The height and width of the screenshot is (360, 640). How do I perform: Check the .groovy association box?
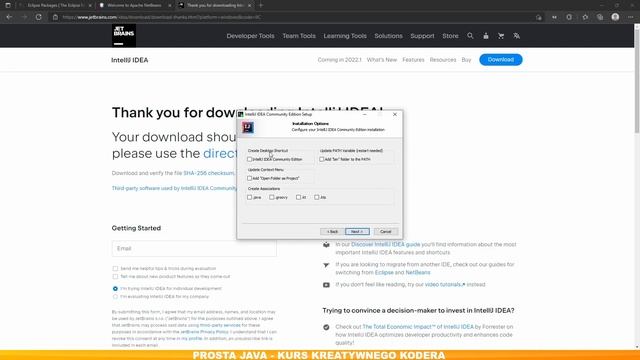click(272, 197)
